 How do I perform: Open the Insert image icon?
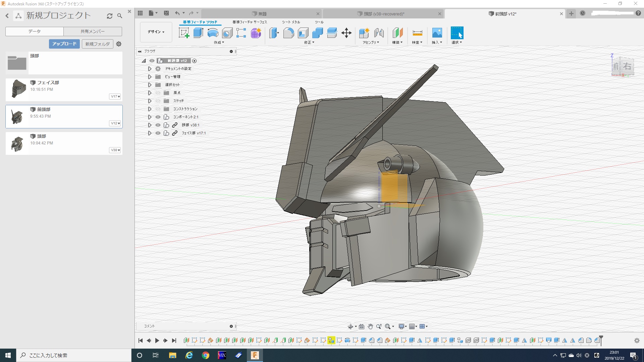(x=437, y=33)
